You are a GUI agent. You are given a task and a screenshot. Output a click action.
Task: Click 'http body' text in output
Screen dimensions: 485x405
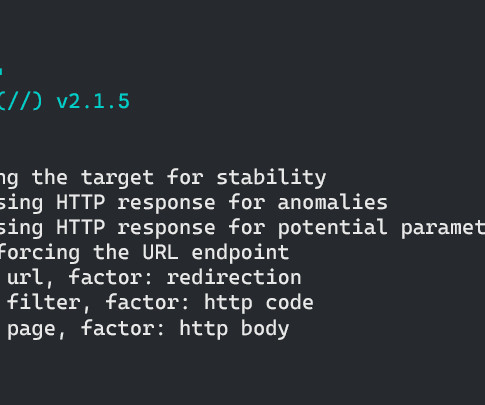pos(234,329)
